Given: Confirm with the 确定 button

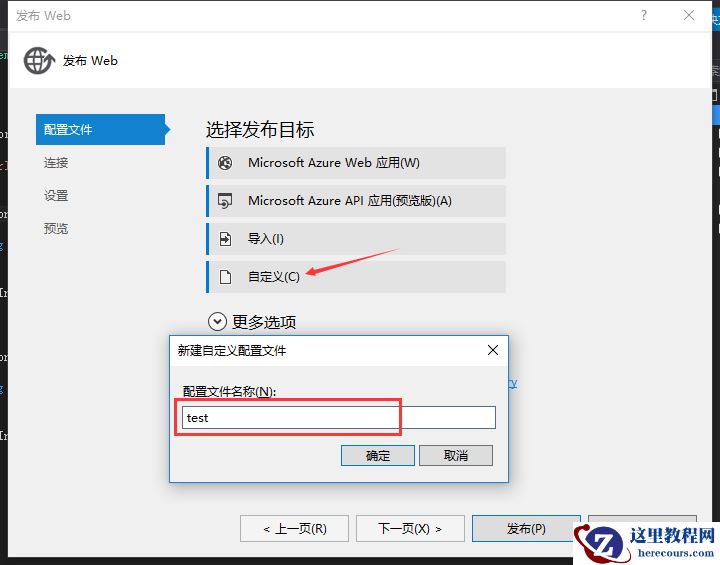Looking at the screenshot, I should click(x=377, y=456).
